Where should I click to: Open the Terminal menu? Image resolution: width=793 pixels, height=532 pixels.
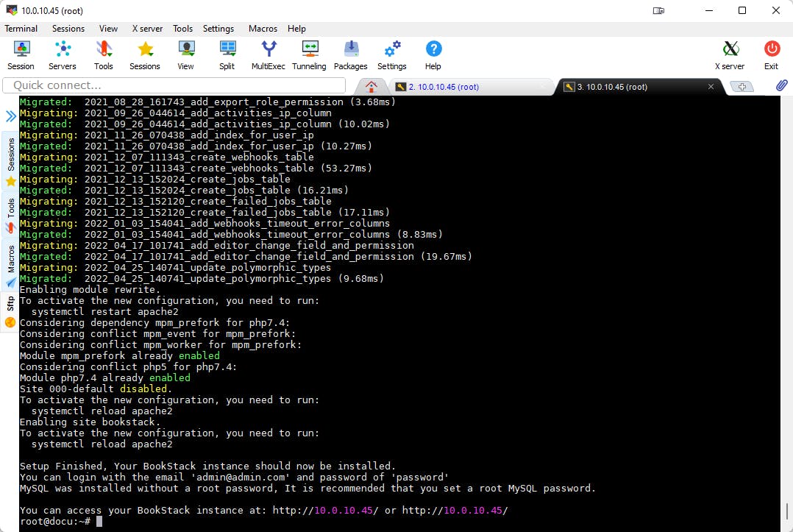(21, 29)
